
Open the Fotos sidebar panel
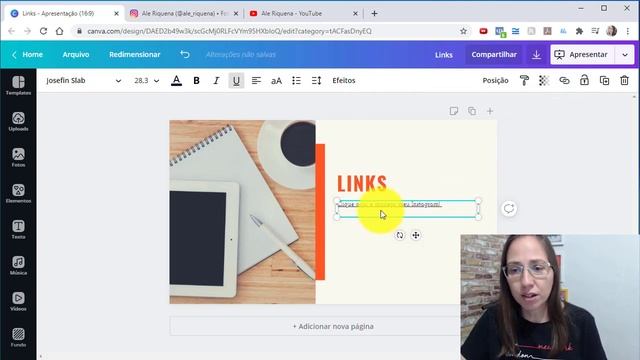(x=18, y=158)
